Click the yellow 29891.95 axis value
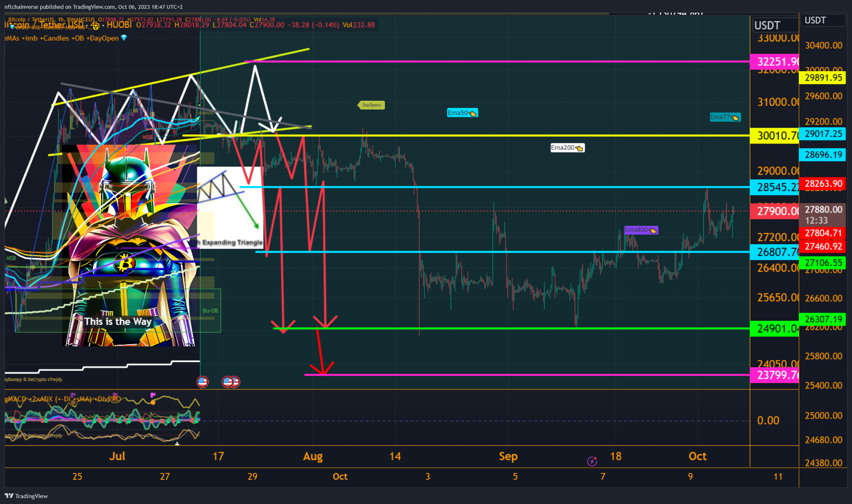This screenshot has height=504, width=852. tap(823, 78)
